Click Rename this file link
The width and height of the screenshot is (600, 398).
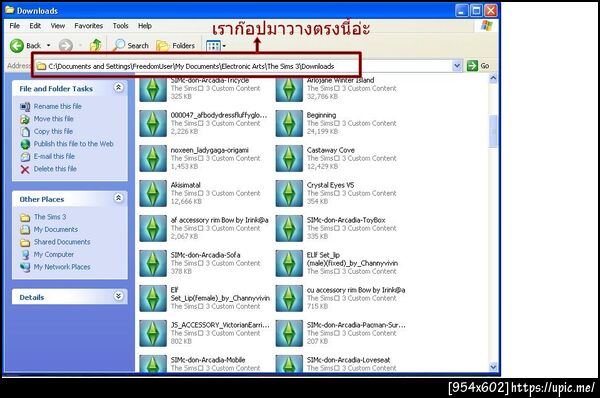click(57, 106)
